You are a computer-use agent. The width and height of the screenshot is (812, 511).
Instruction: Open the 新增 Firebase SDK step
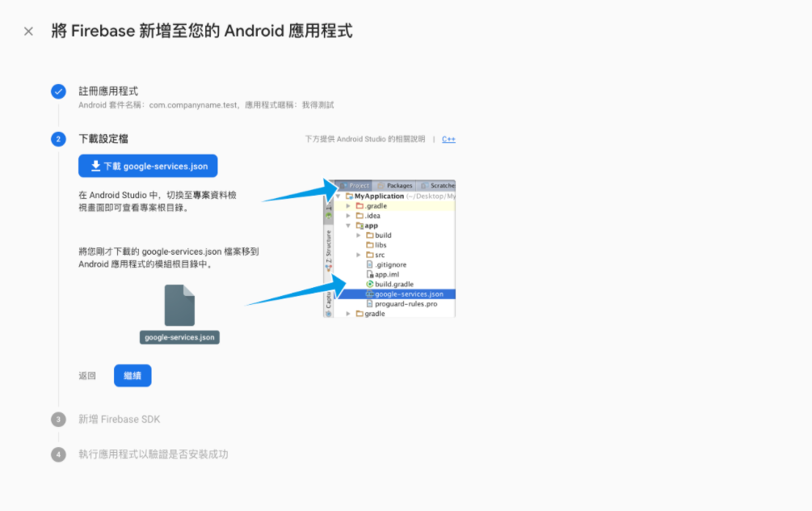pos(119,420)
